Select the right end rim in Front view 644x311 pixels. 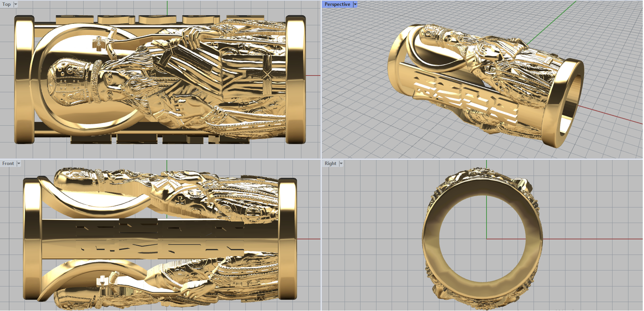287,238
